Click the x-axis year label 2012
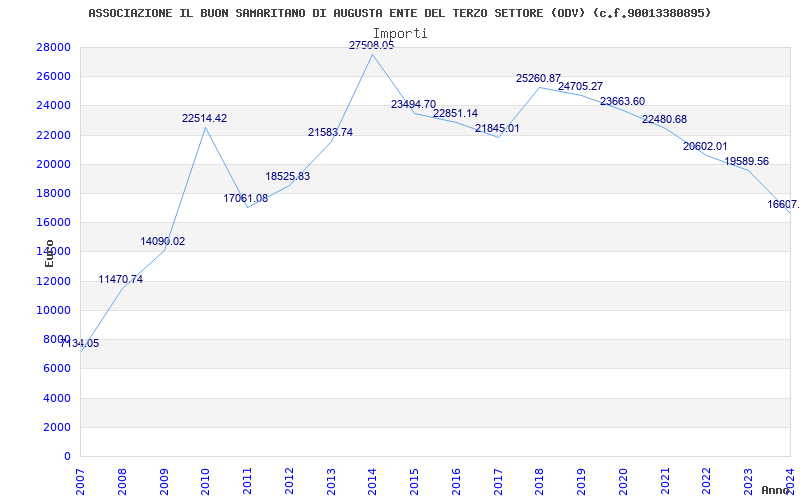Viewport: 800px width, 500px height. coord(289,482)
